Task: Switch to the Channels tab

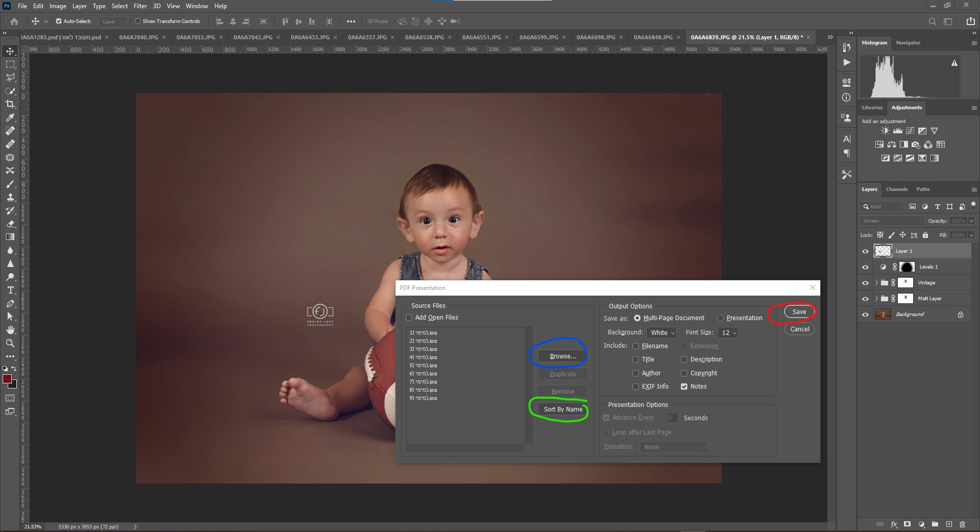Action: [x=896, y=189]
